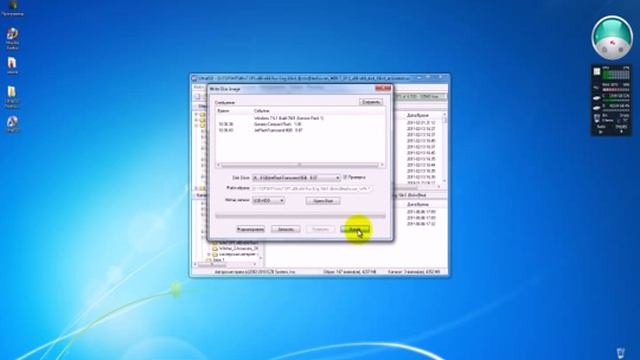Click the Сохранить button above the message log

tap(371, 102)
